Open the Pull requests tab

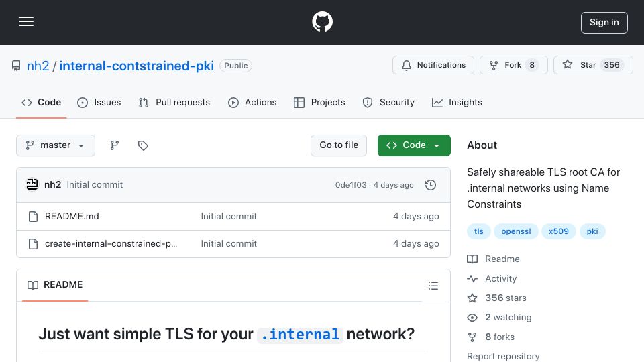[174, 102]
